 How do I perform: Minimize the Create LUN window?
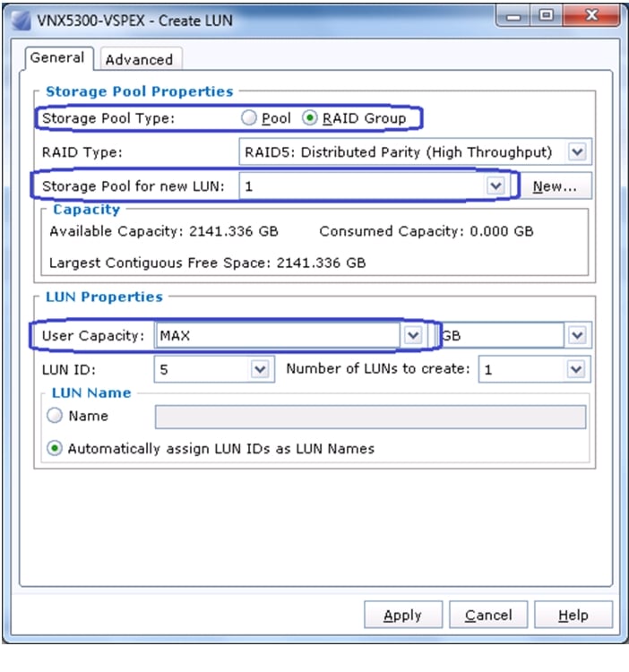pyautogui.click(x=513, y=16)
